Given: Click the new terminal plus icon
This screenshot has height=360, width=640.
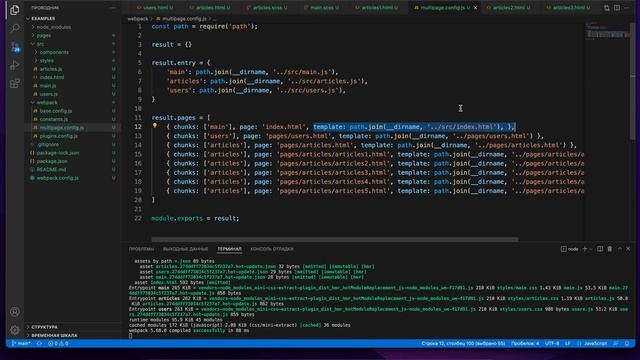Looking at the screenshot, I should point(584,249).
